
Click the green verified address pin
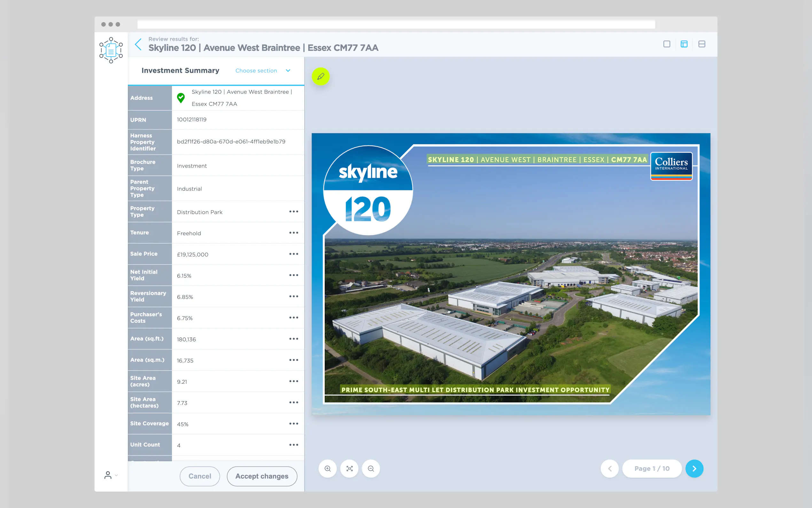[x=181, y=98]
